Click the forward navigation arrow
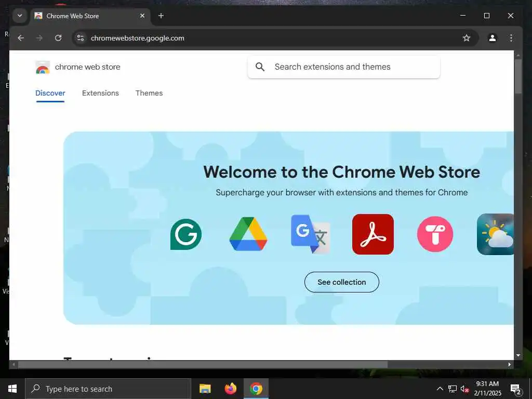This screenshot has width=532, height=399. tap(39, 38)
